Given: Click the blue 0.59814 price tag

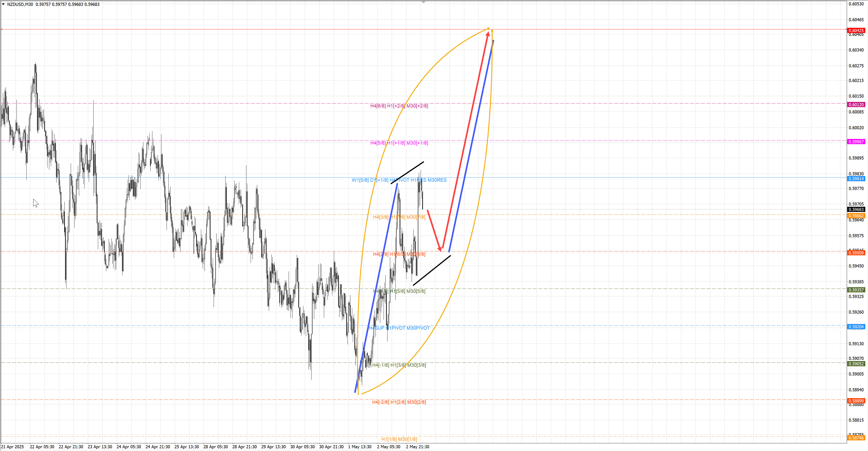Looking at the screenshot, I should [x=856, y=179].
